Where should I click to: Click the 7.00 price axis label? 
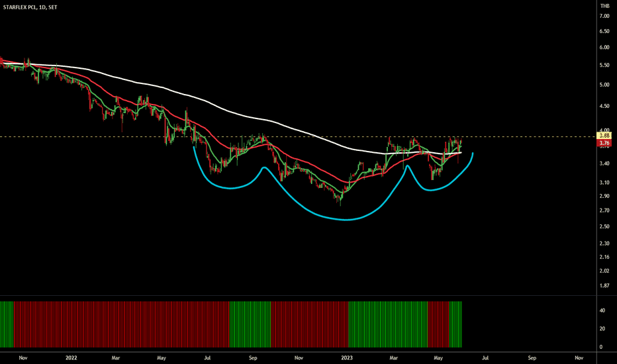click(604, 16)
